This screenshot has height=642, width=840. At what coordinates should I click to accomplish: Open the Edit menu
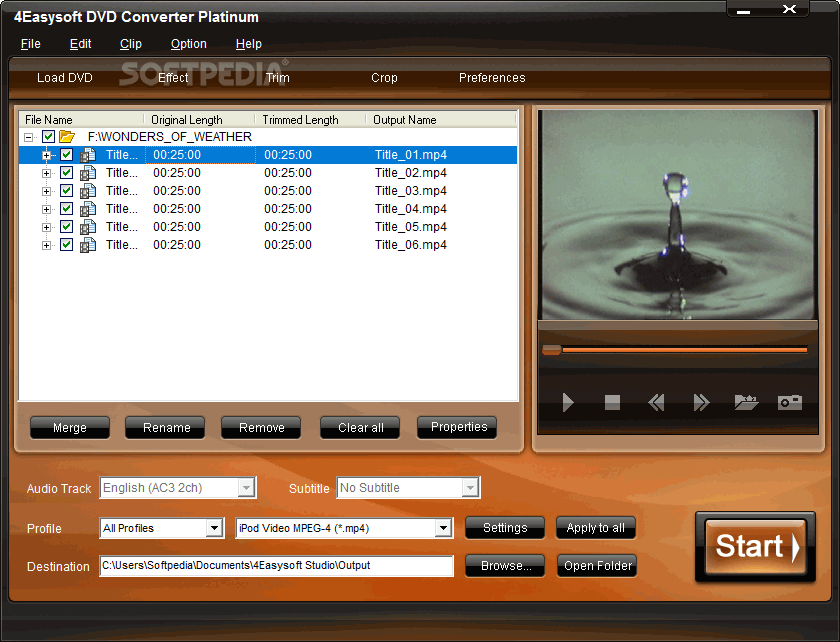(80, 44)
